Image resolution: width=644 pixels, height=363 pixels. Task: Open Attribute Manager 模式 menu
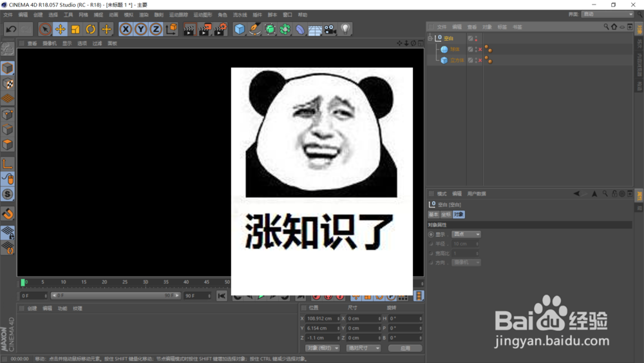click(442, 193)
